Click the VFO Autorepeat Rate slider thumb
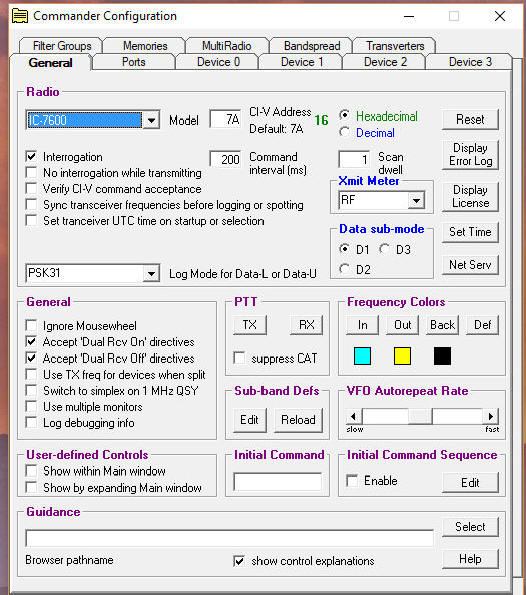Viewport: 526px width, 595px height. [x=420, y=417]
